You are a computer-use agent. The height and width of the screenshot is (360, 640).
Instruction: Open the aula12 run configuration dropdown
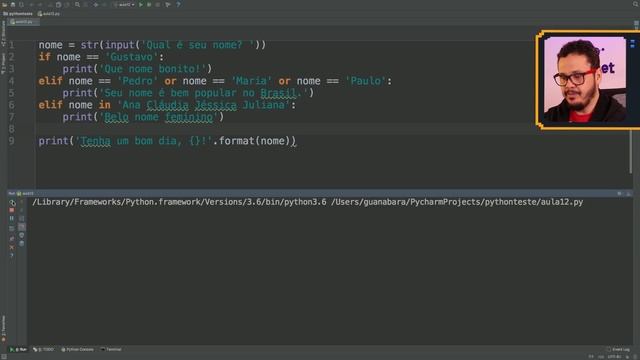[x=124, y=4]
